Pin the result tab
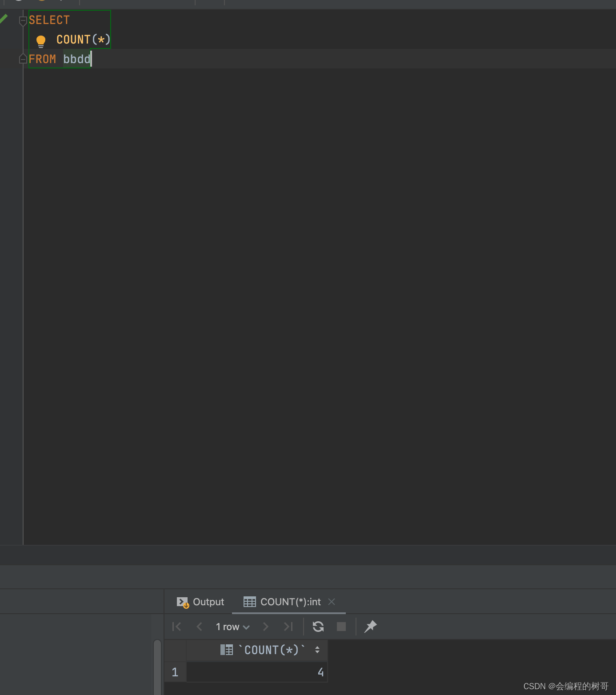This screenshot has height=695, width=616. 371,627
